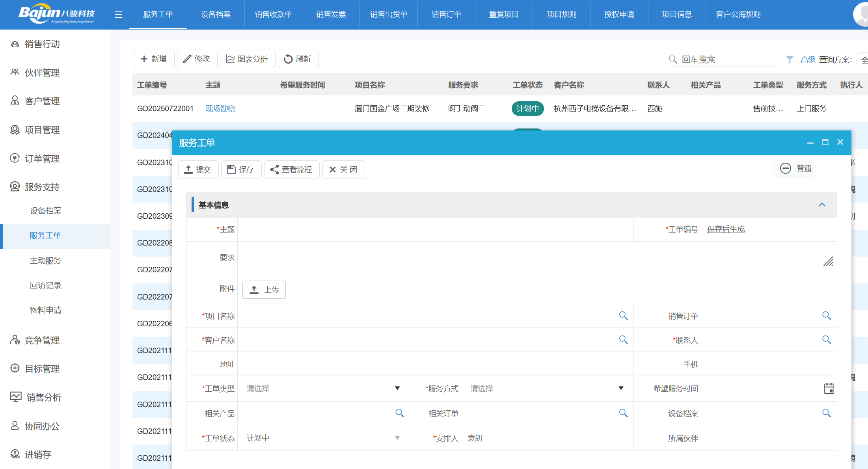Viewport: 868px width, 469px height.
Task: Click the hamburger menu icon beside logo
Action: [x=118, y=15]
